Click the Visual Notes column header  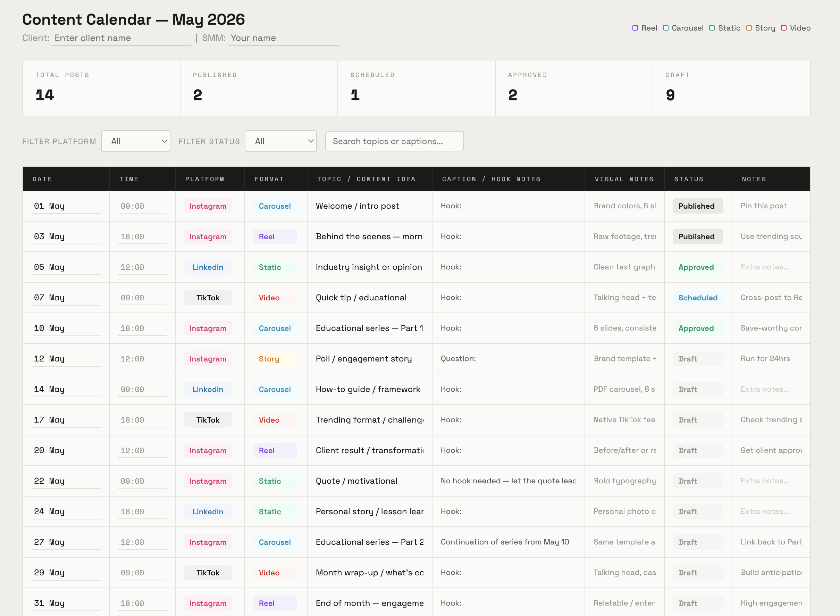(x=624, y=179)
